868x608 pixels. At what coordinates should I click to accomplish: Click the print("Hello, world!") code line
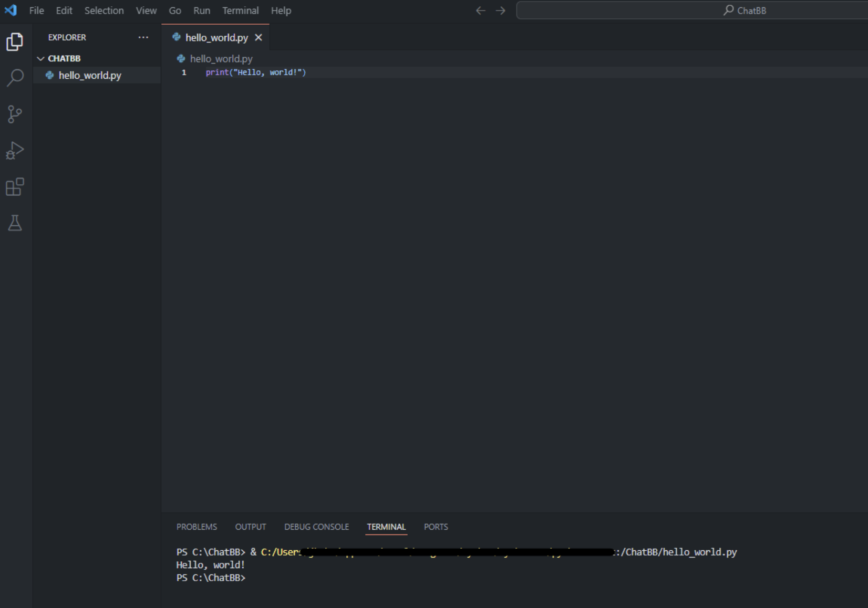pos(256,72)
